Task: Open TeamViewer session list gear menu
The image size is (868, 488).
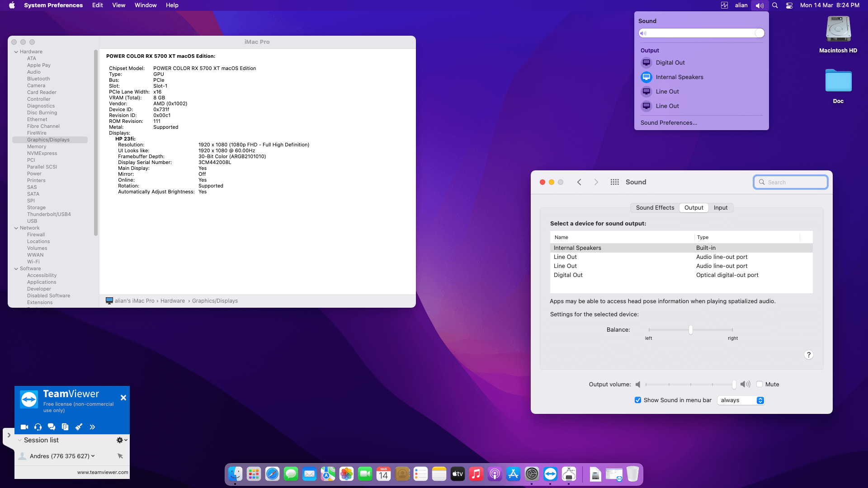Action: [x=122, y=440]
